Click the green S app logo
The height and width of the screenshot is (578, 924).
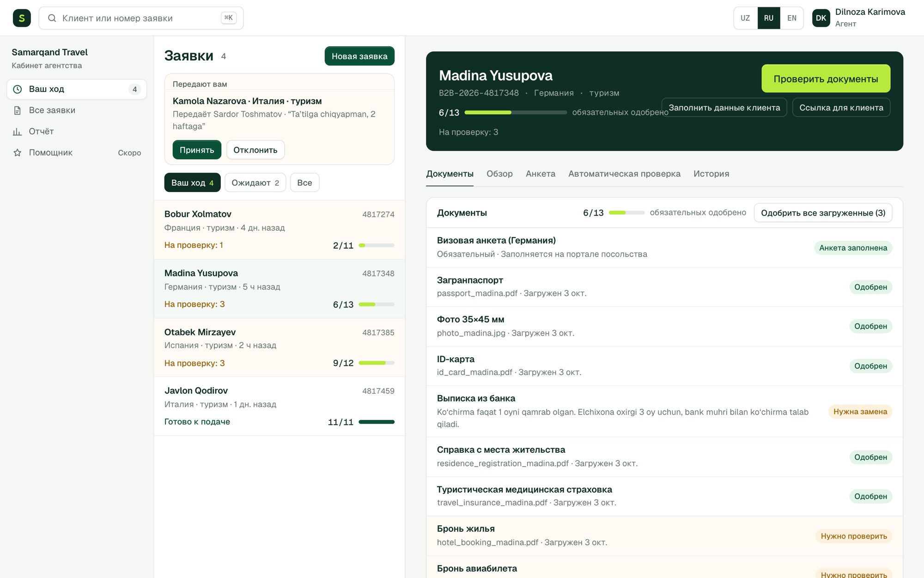point(22,18)
